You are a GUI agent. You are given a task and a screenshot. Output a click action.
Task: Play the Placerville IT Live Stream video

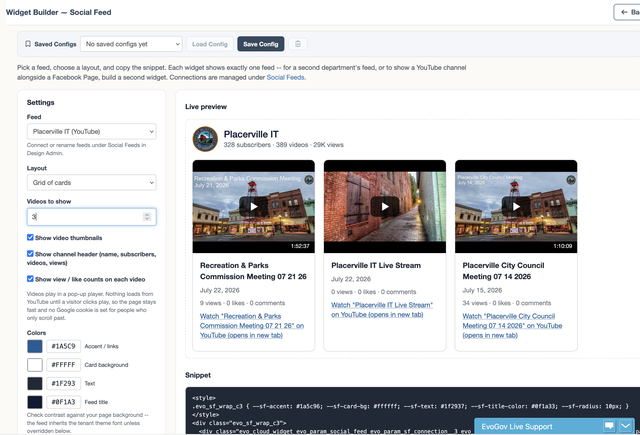tap(385, 206)
